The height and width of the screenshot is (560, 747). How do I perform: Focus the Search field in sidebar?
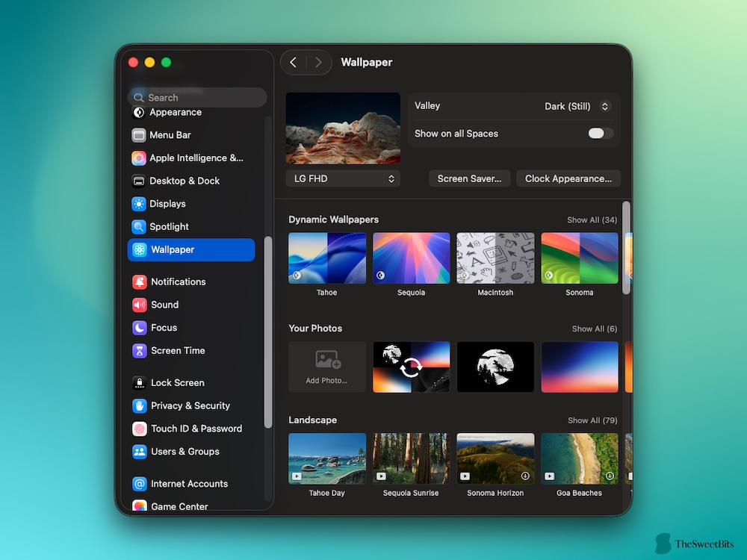pyautogui.click(x=198, y=98)
